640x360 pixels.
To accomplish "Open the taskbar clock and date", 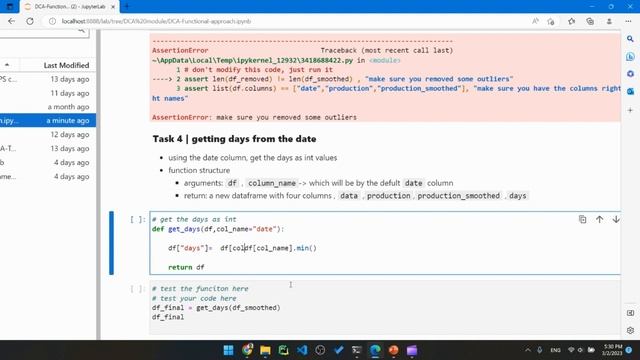I will (x=612, y=350).
